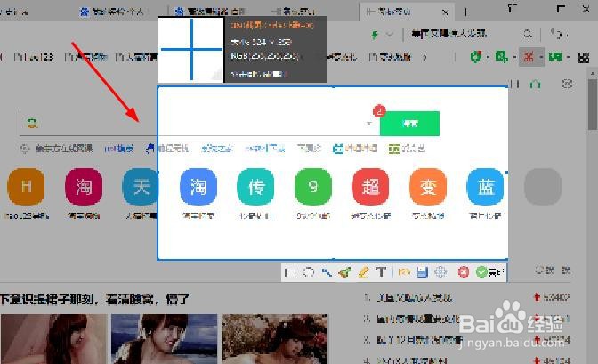
Task: Click the grey share icon in screenshot toolbar
Action: click(x=440, y=272)
